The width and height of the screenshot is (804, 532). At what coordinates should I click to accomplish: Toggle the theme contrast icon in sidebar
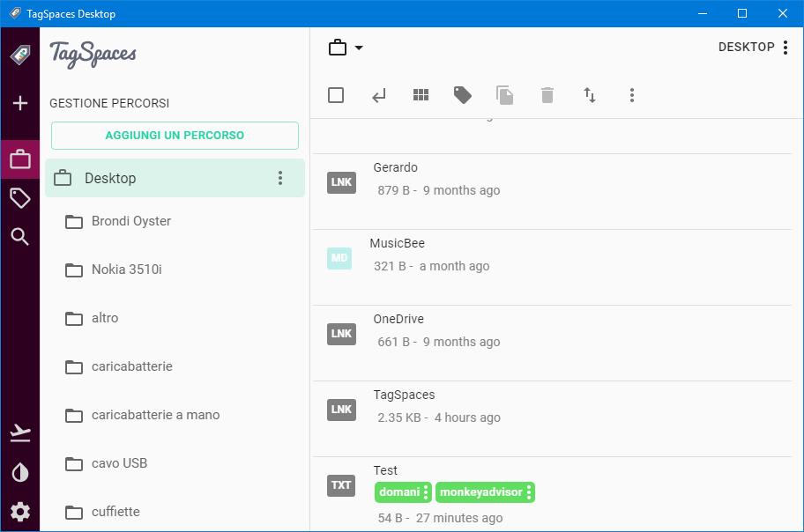pyautogui.click(x=20, y=473)
